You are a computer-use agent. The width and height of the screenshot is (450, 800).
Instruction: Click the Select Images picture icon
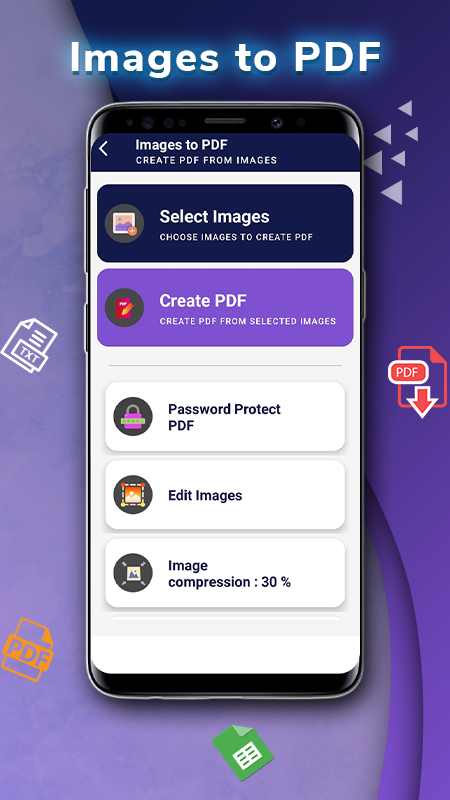coord(124,223)
